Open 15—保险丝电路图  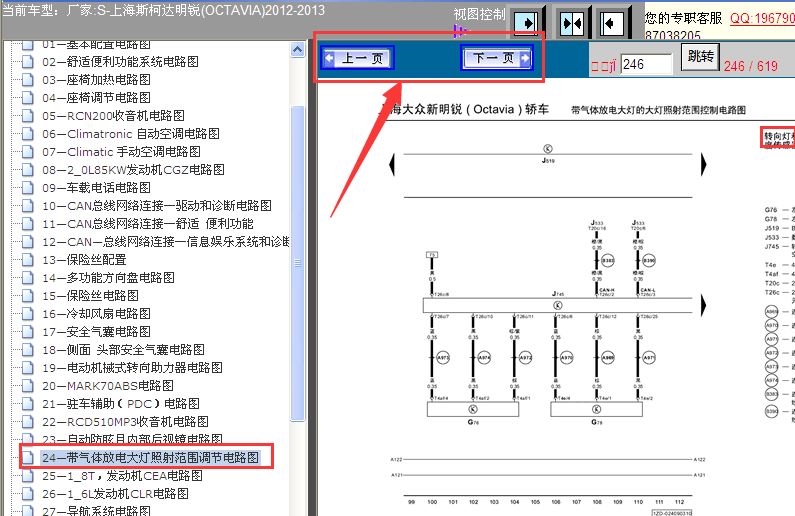tap(90, 296)
